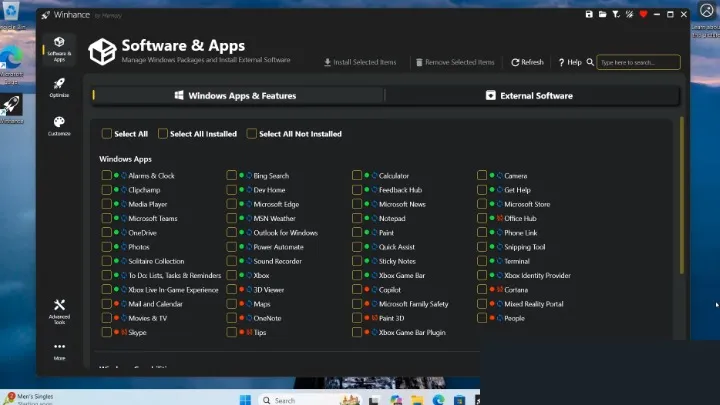Click the open configuration folder icon
This screenshot has height=405, width=720.
pyautogui.click(x=602, y=14)
